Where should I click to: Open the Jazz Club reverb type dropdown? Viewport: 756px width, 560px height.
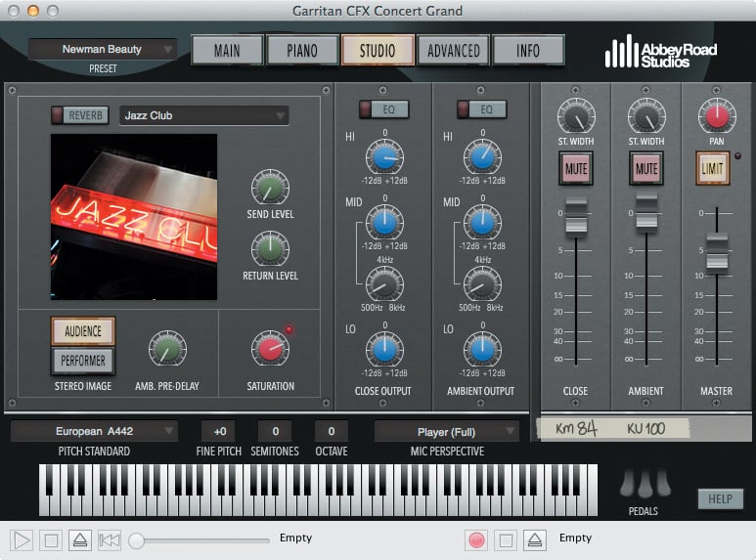(203, 115)
